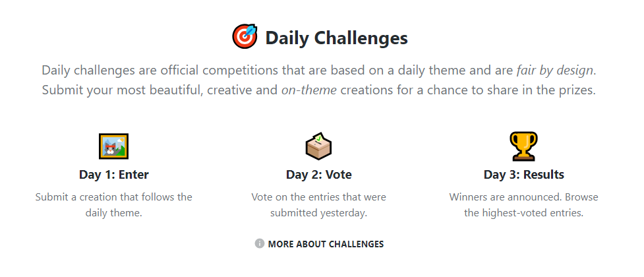Click the 'Submit your most beautiful' intro line
Screen dimensions: 644x277
[319, 90]
